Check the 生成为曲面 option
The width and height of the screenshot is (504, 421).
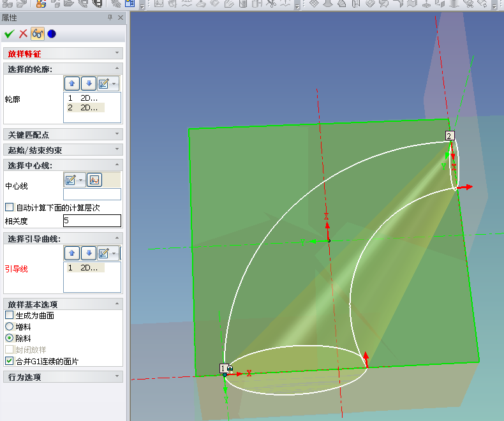pyautogui.click(x=9, y=315)
